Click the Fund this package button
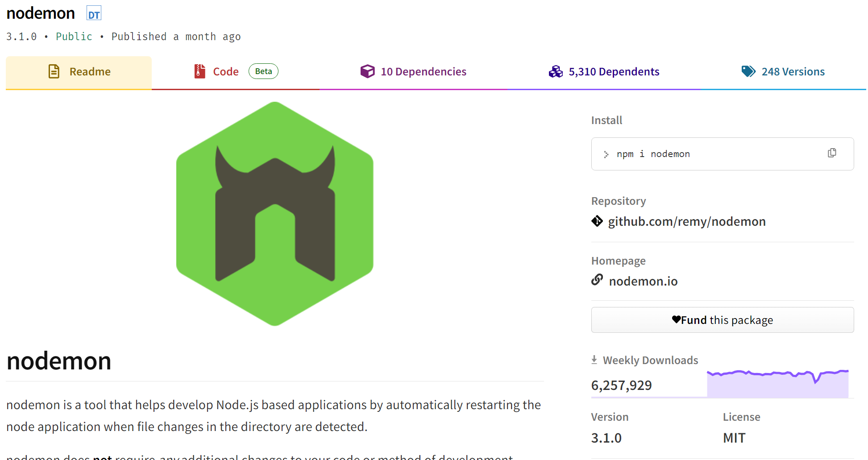Screen dimensions: 868x460 tap(723, 320)
